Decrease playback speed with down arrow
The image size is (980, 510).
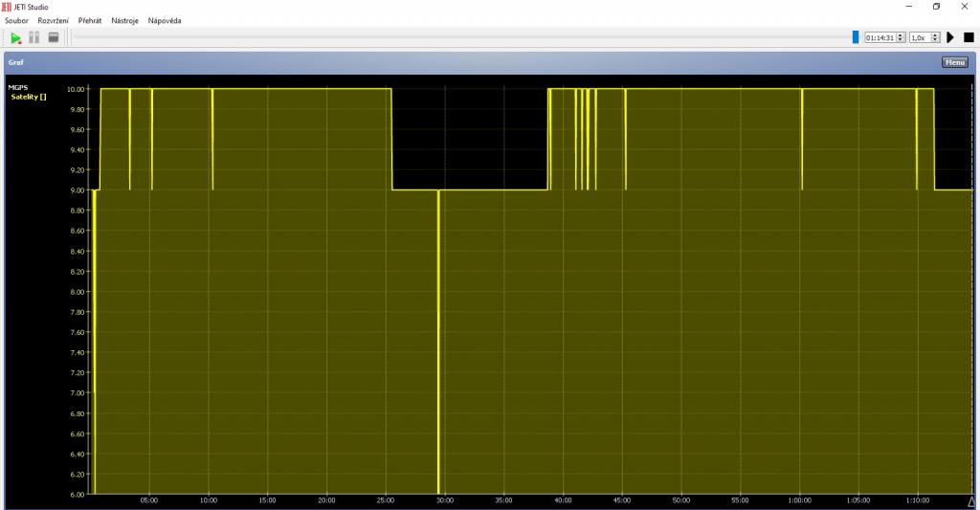pos(934,40)
